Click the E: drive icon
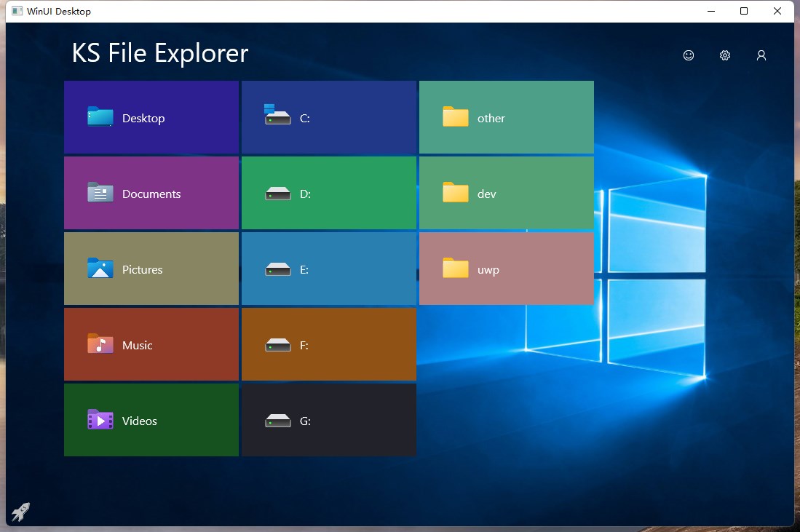800x532 pixels. (277, 269)
